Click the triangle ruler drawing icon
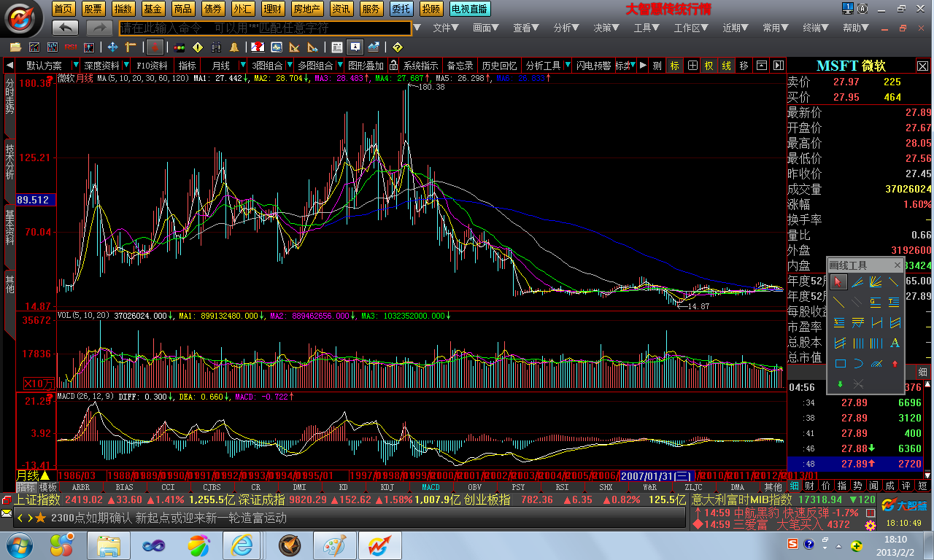 tap(293, 47)
